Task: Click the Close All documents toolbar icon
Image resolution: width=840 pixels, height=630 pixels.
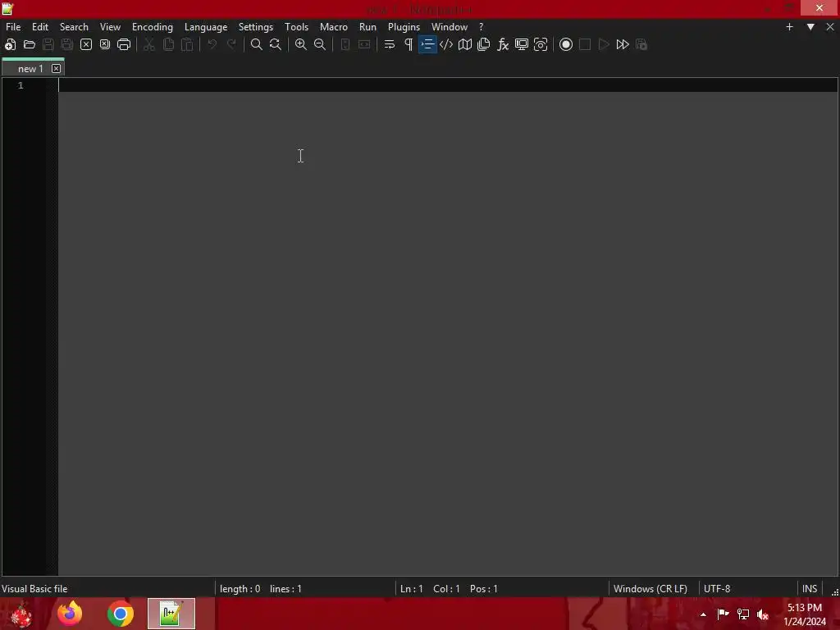Action: [105, 44]
